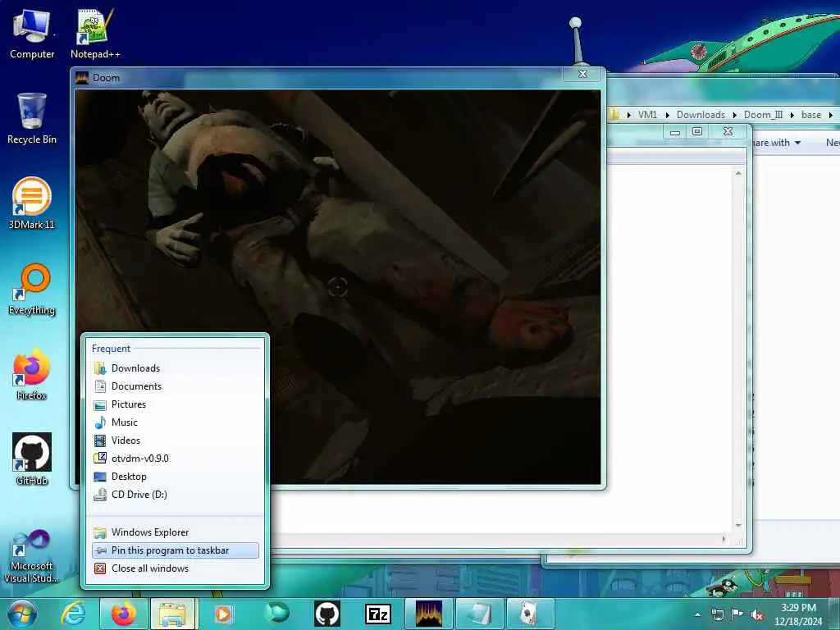Pin this program to taskbar
840x630 pixels.
pyautogui.click(x=176, y=550)
